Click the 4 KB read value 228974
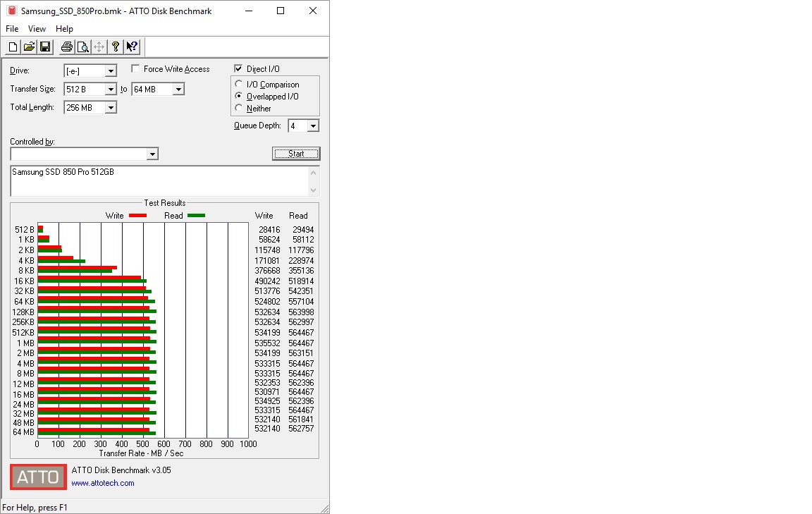812x514 pixels. point(301,261)
